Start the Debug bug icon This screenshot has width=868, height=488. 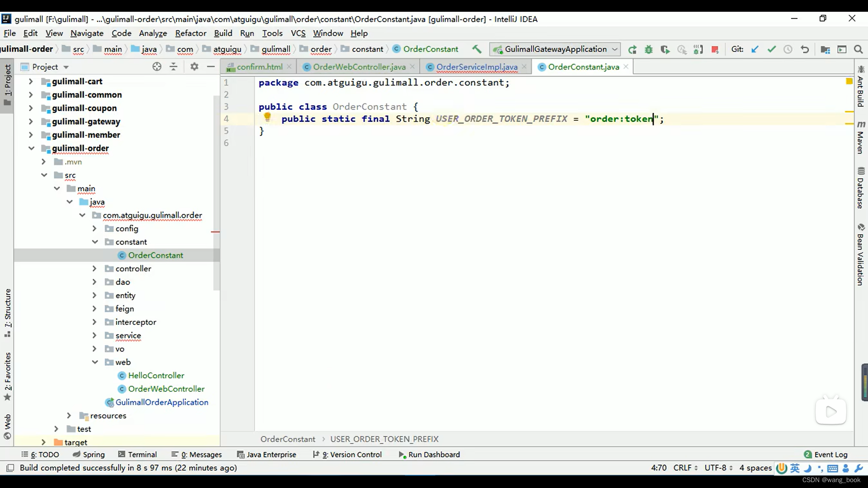pyautogui.click(x=649, y=49)
